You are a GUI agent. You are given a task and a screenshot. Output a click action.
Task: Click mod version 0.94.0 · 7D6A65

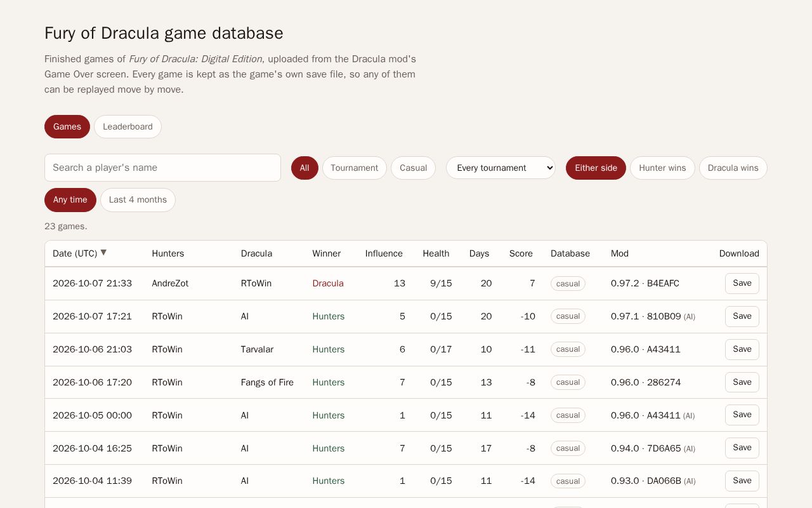point(646,448)
